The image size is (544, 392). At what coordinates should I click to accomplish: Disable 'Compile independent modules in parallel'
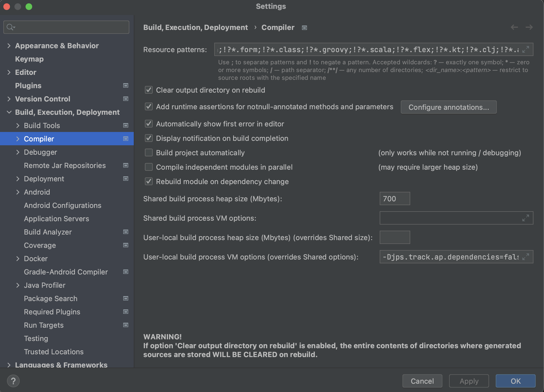click(150, 167)
